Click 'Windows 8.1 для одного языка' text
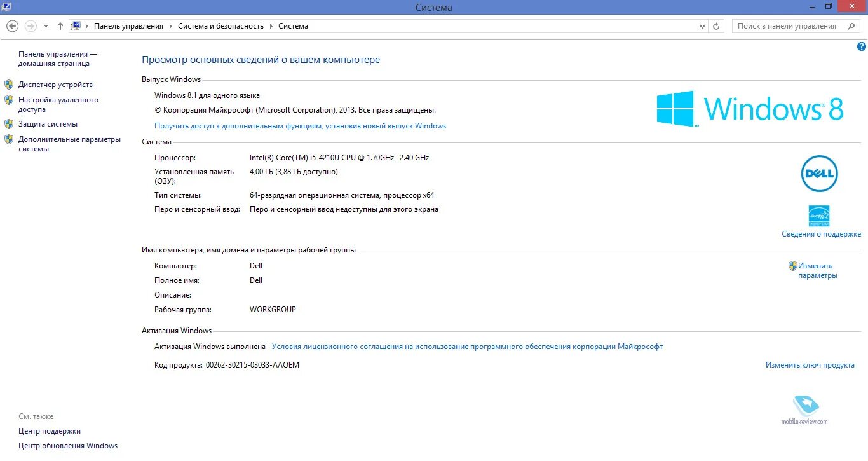The height and width of the screenshot is (461, 868). click(x=207, y=95)
